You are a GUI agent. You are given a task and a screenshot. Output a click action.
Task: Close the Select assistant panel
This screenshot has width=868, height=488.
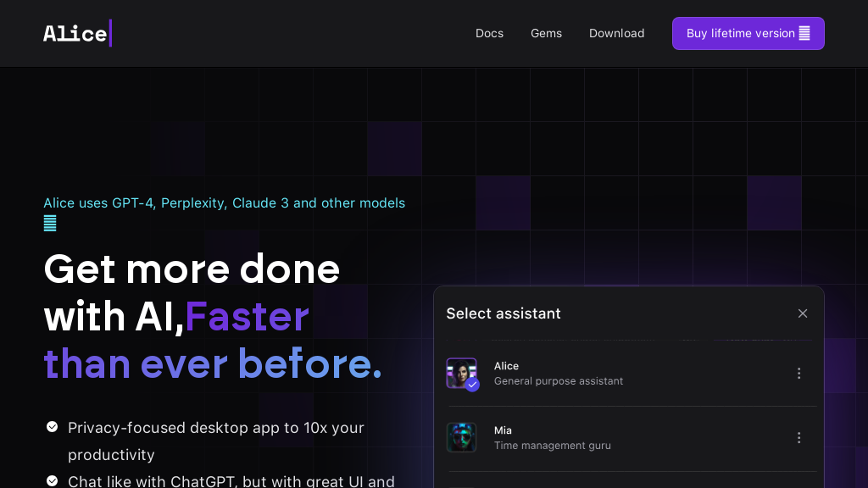click(x=802, y=313)
